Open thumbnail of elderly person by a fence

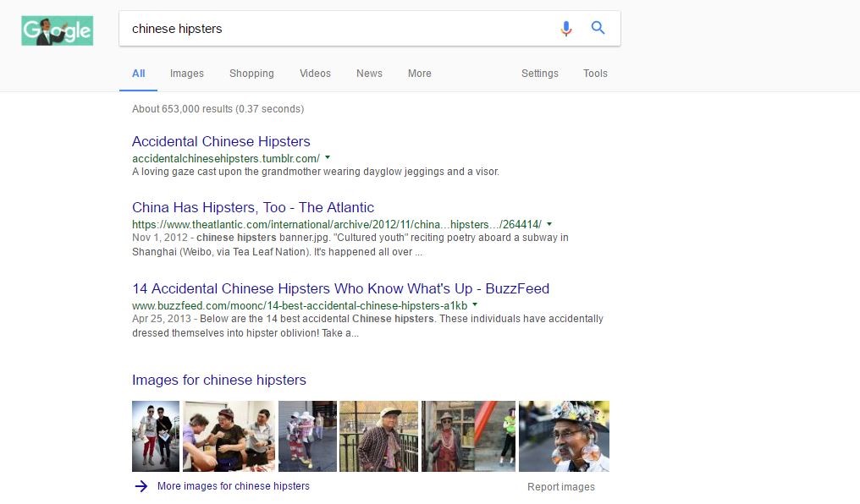379,436
